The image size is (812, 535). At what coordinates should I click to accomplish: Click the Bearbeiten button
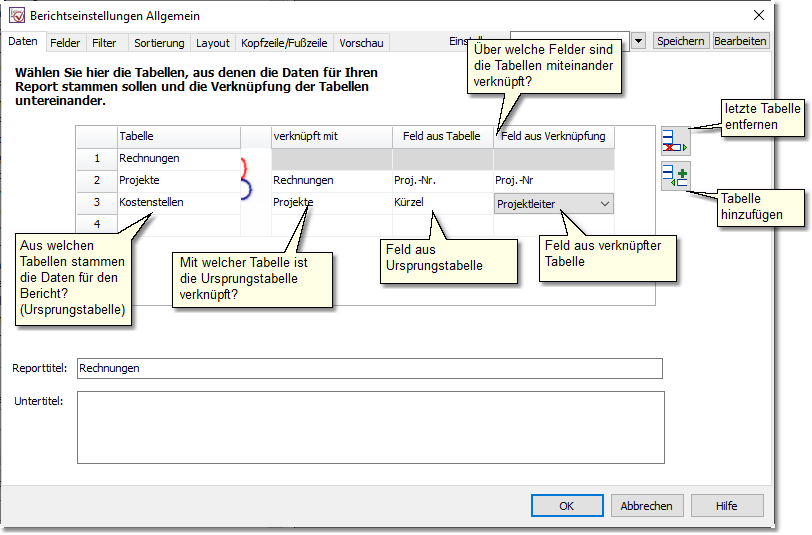(740, 41)
